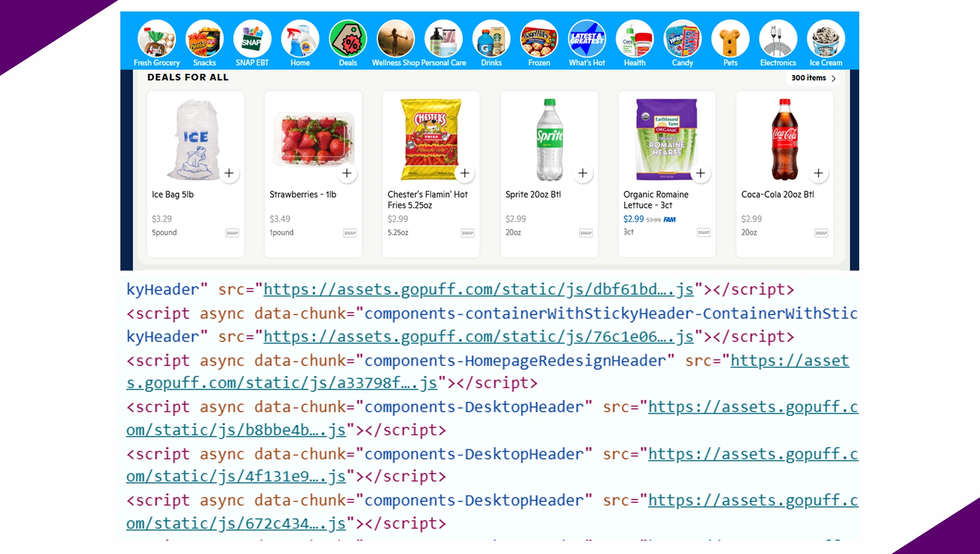The image size is (980, 554).
Task: Open the SNAP EBT category icon
Action: pyautogui.click(x=252, y=39)
